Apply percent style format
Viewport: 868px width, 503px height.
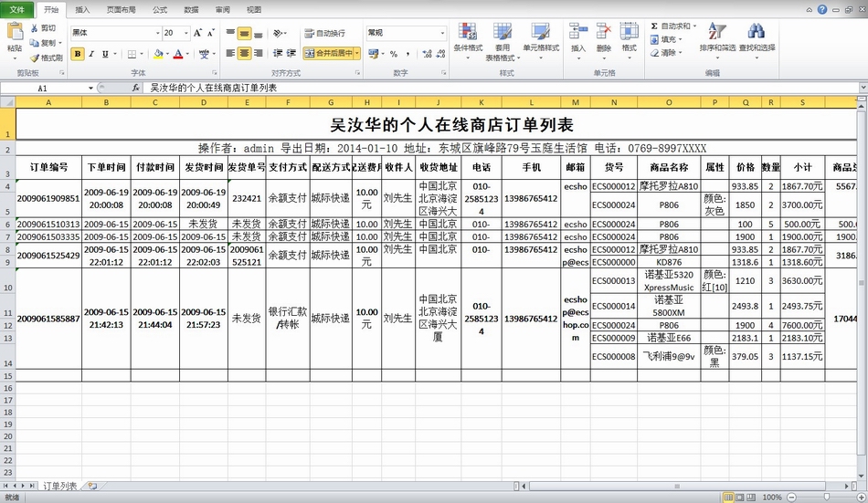point(394,54)
